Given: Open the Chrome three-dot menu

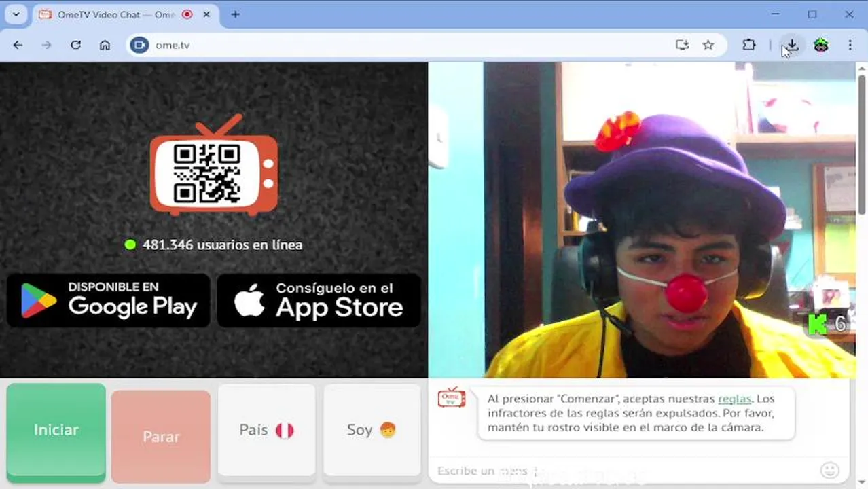Looking at the screenshot, I should pyautogui.click(x=850, y=45).
